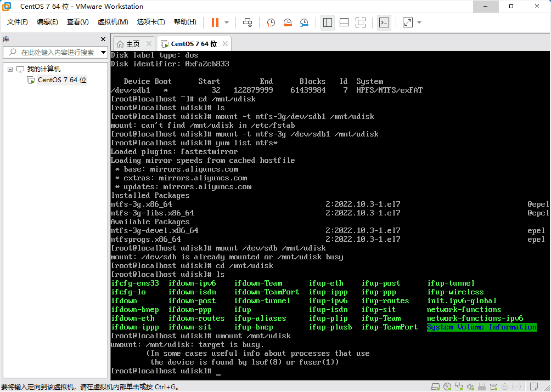This screenshot has height=392, width=551.
Task: Click System Volume Information highlighted entry
Action: pyautogui.click(x=481, y=327)
